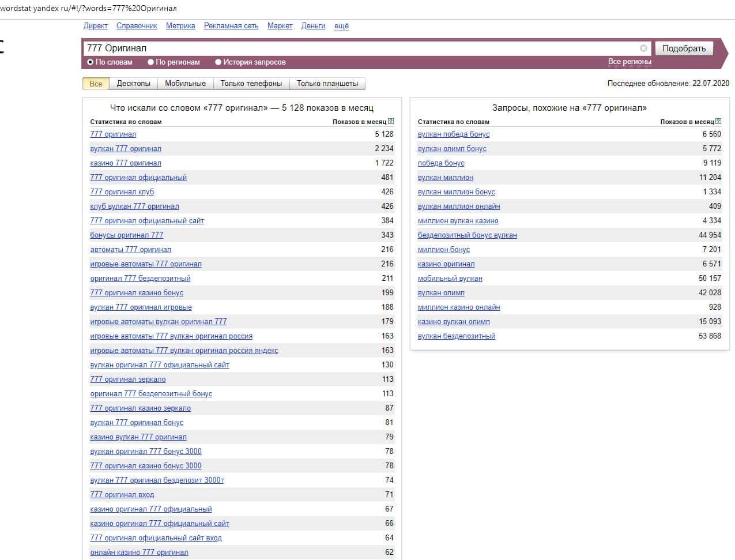Open the '777 оригинал зеркало' keyword
Screen dimensions: 735x560
point(128,379)
